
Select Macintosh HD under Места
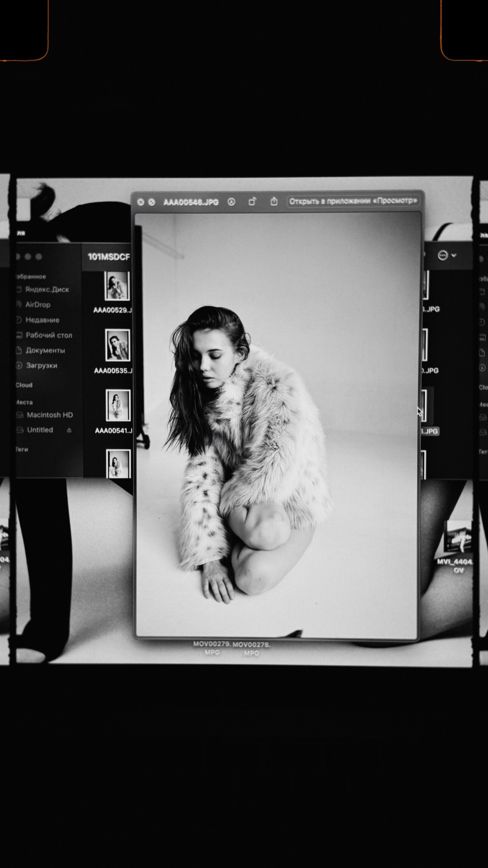click(49, 415)
